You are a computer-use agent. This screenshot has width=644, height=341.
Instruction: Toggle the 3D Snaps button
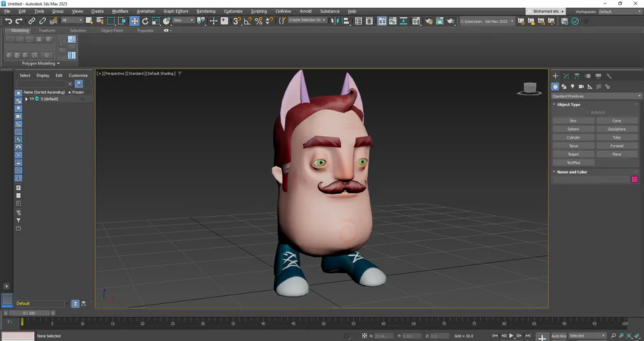237,21
